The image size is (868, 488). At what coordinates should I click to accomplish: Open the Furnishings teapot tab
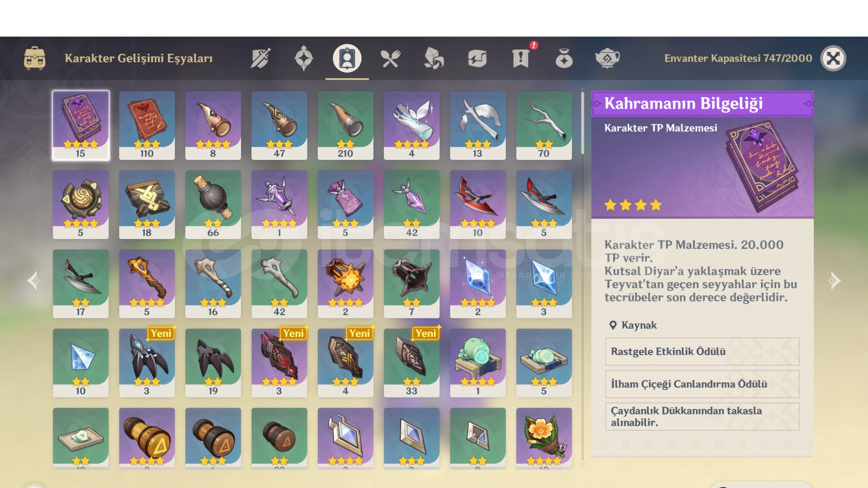pyautogui.click(x=607, y=58)
